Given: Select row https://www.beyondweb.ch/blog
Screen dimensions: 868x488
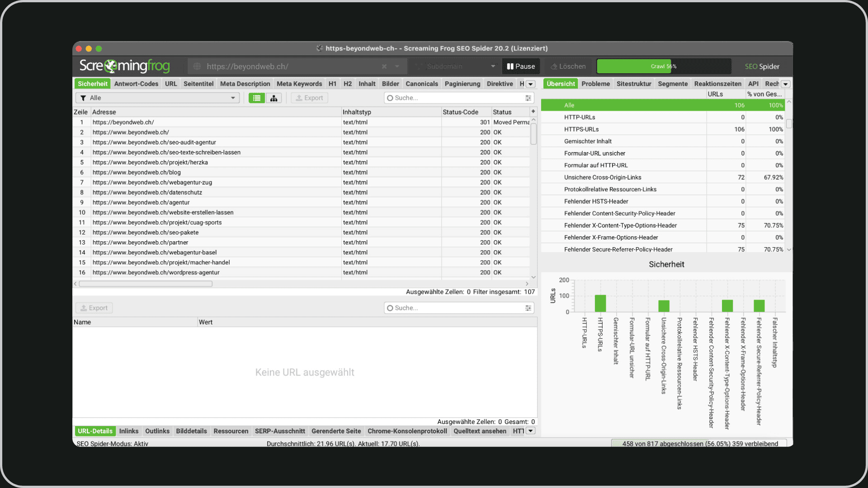Looking at the screenshot, I should (x=301, y=173).
